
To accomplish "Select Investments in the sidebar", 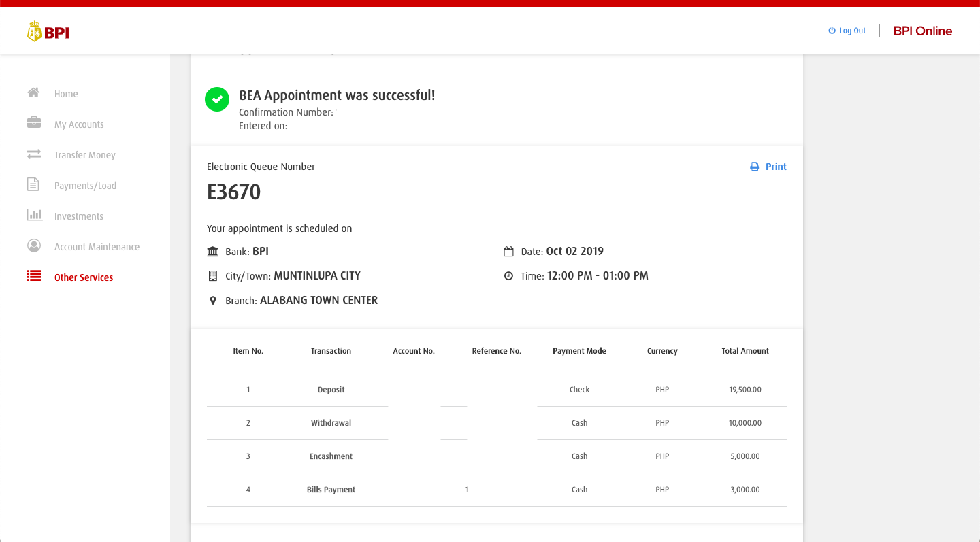I will [x=79, y=216].
